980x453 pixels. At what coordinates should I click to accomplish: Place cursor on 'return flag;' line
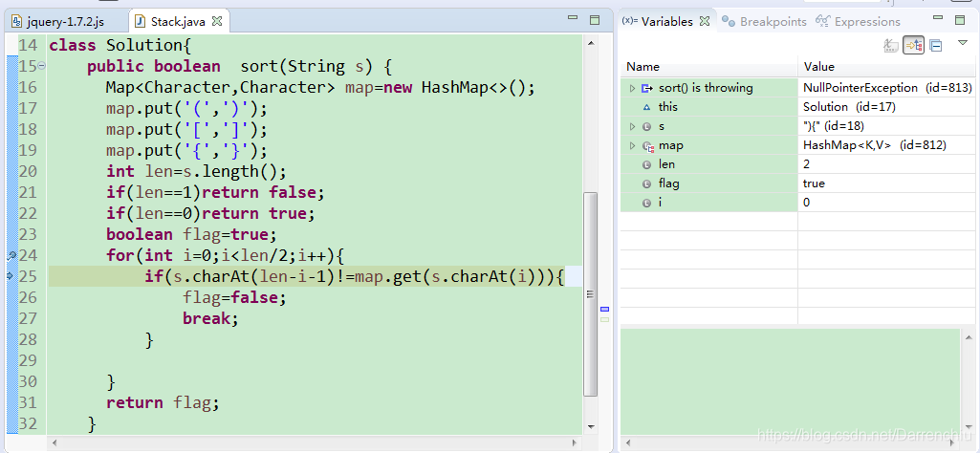[x=163, y=403]
